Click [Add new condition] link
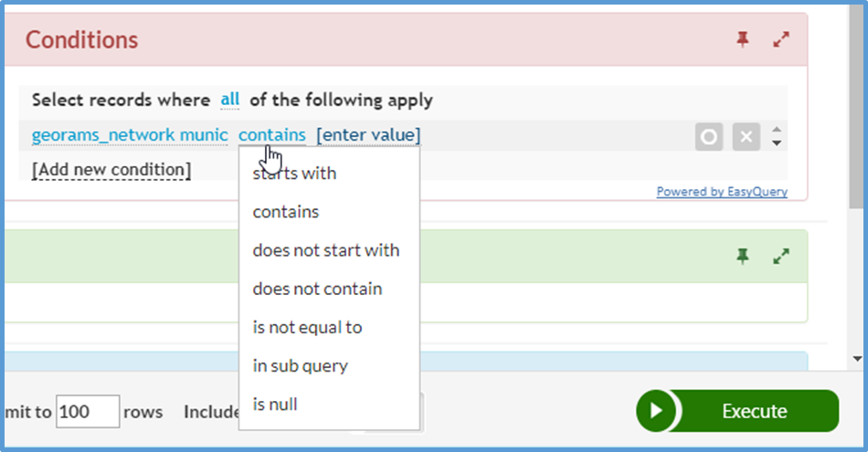868x452 pixels. [111, 170]
